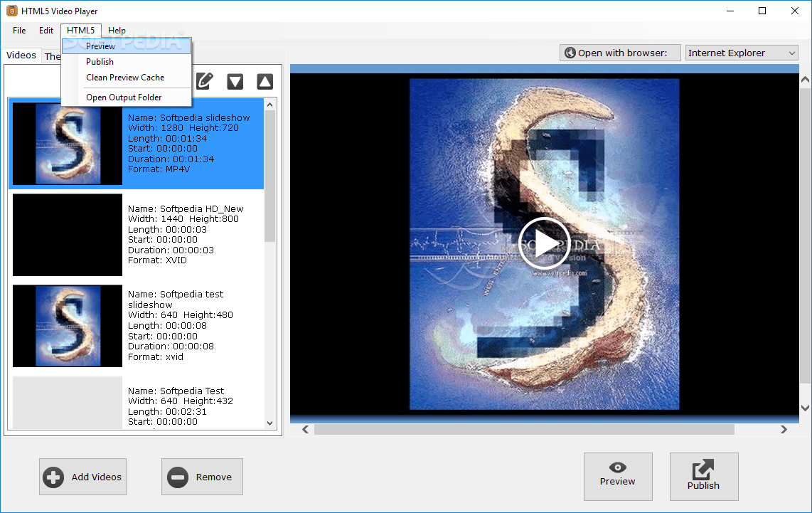
Task: Expand the Internet Explorer browser dropdown
Action: pos(742,53)
